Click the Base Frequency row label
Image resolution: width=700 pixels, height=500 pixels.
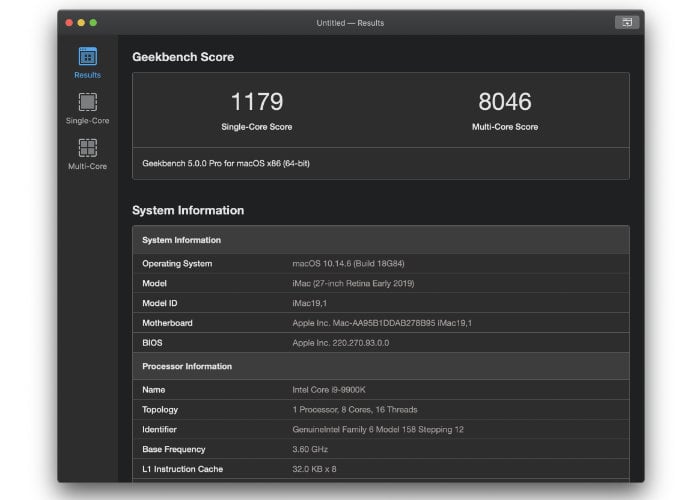(174, 449)
